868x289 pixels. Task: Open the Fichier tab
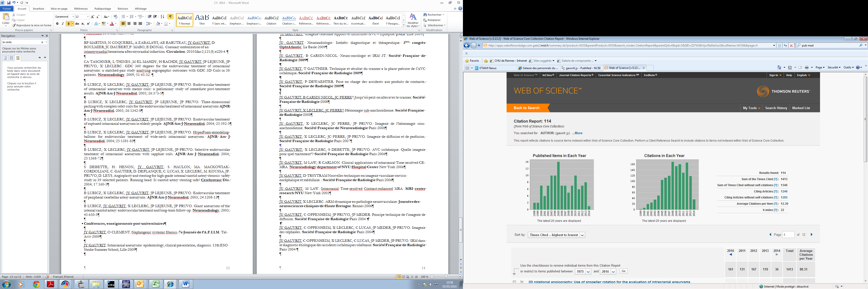[x=7, y=9]
